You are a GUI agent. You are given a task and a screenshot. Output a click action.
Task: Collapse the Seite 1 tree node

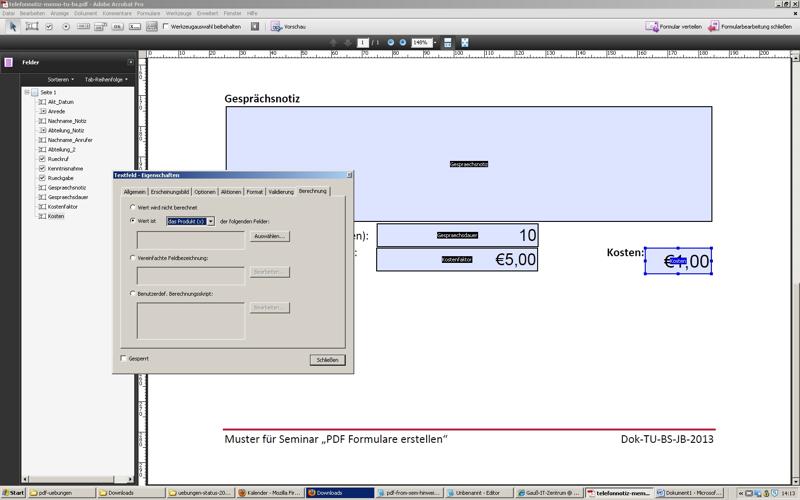click(27, 92)
